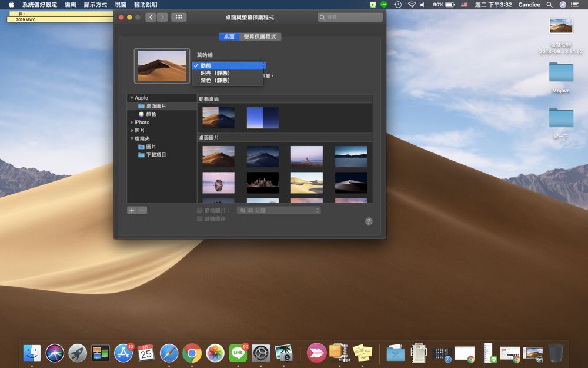Enable the 更換圖片 checkbox
This screenshot has width=588, height=368.
200,210
